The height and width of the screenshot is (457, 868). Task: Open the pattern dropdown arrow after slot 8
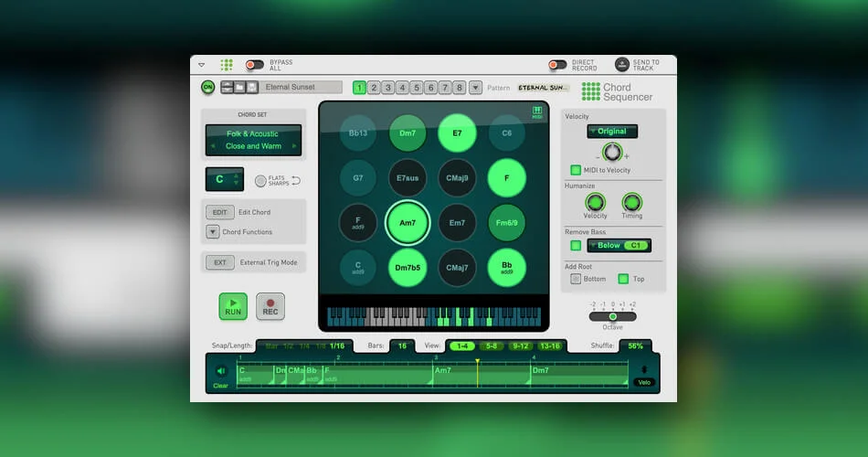[x=475, y=88]
